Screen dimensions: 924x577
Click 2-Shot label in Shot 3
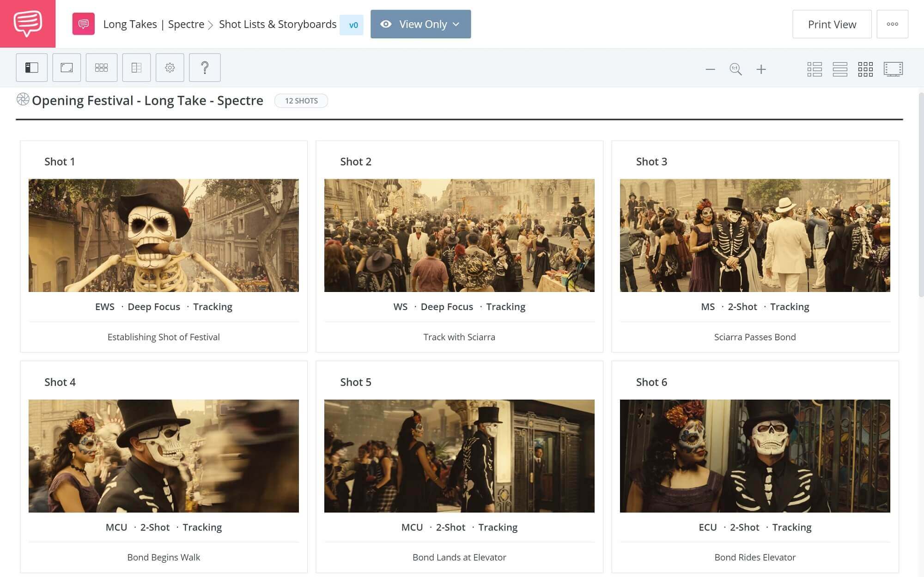click(742, 306)
